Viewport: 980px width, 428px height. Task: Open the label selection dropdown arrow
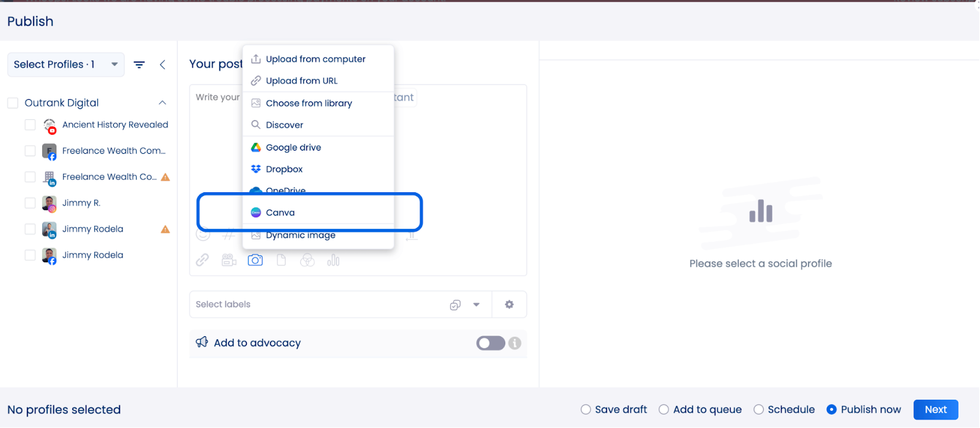coord(476,304)
